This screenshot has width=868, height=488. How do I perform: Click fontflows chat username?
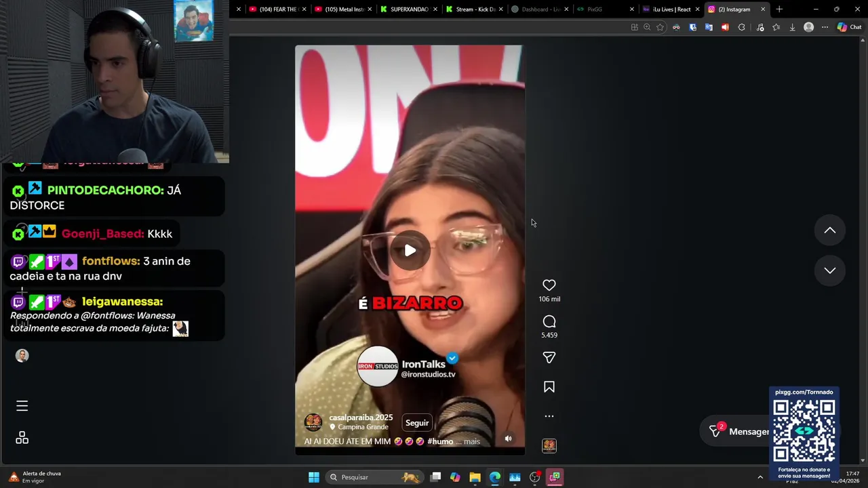pyautogui.click(x=111, y=261)
